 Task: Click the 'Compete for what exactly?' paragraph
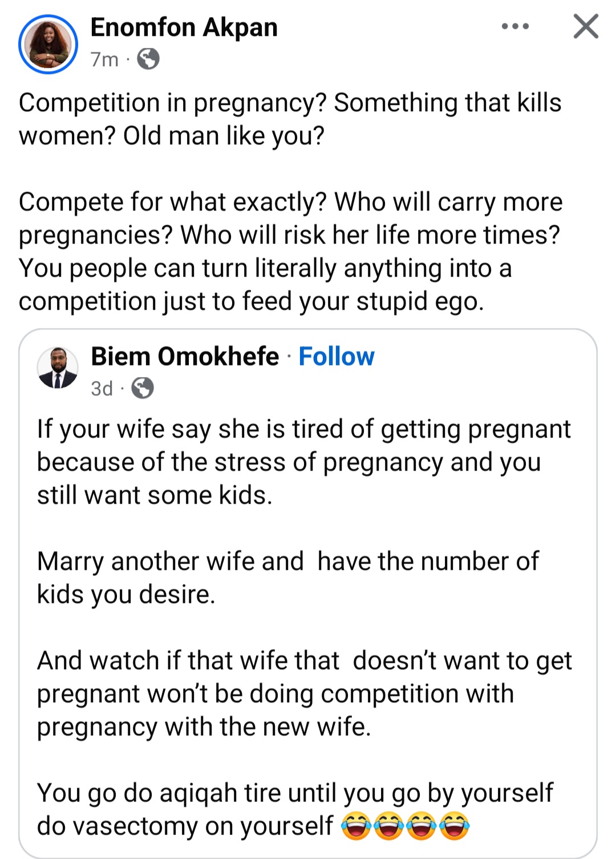tap(291, 252)
